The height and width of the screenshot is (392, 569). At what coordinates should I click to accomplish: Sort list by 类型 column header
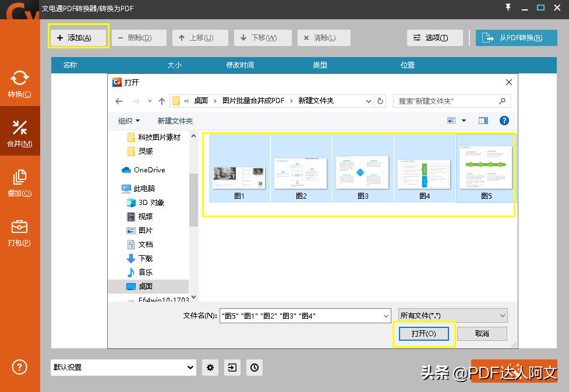coord(320,65)
